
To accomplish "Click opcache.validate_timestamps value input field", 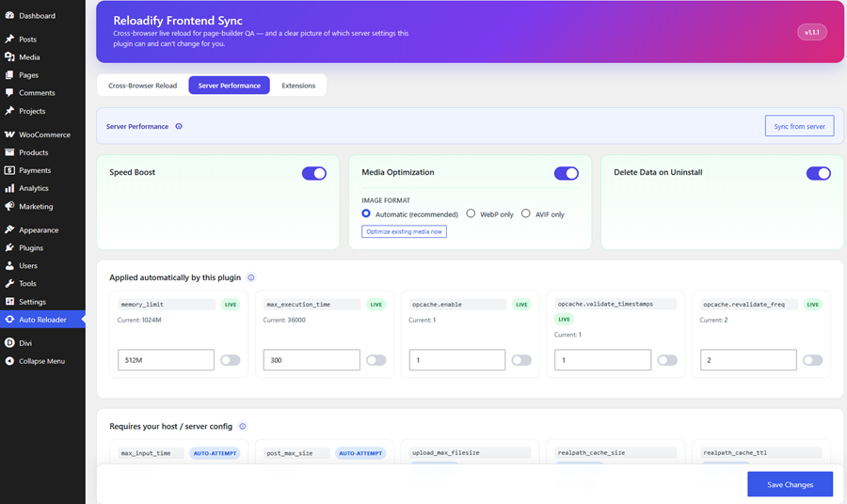I will tap(603, 360).
